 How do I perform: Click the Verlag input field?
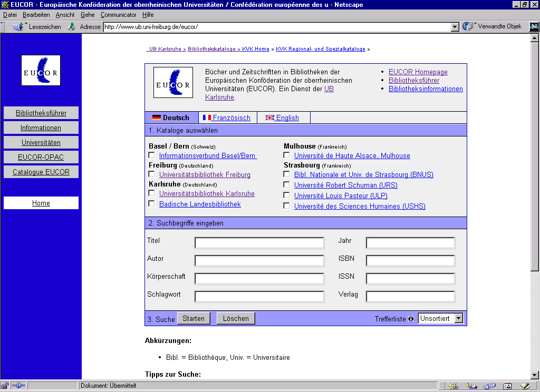(x=410, y=296)
